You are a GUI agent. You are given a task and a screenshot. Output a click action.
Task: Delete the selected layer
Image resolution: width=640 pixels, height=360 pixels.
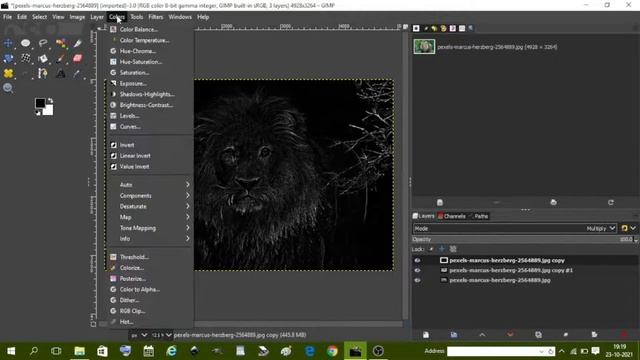[623, 335]
